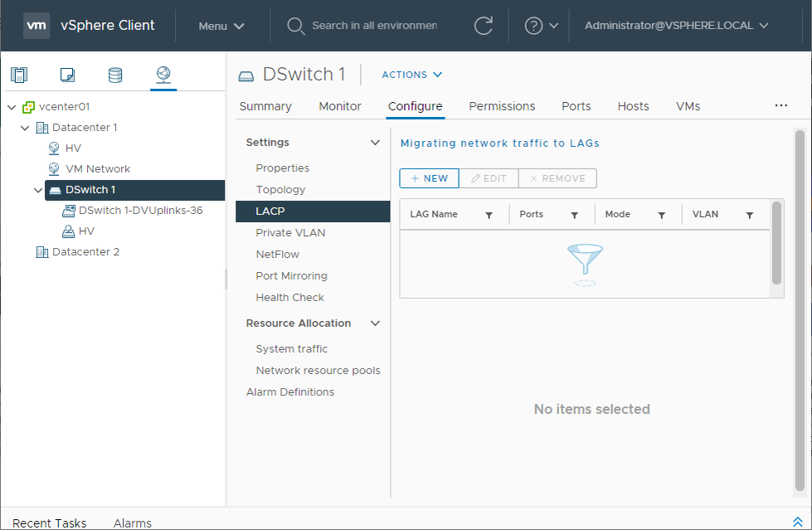812x530 pixels.
Task: Collapse the vcenter01 tree node
Action: click(x=12, y=107)
